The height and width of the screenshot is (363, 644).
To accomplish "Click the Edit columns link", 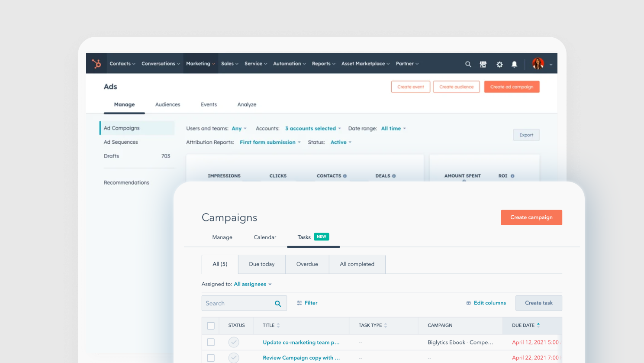I will tap(490, 303).
